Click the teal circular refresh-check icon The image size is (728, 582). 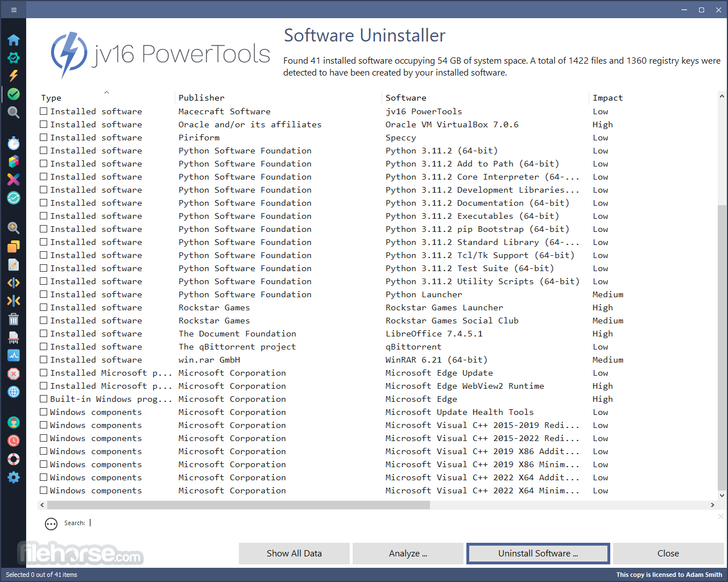[x=14, y=198]
